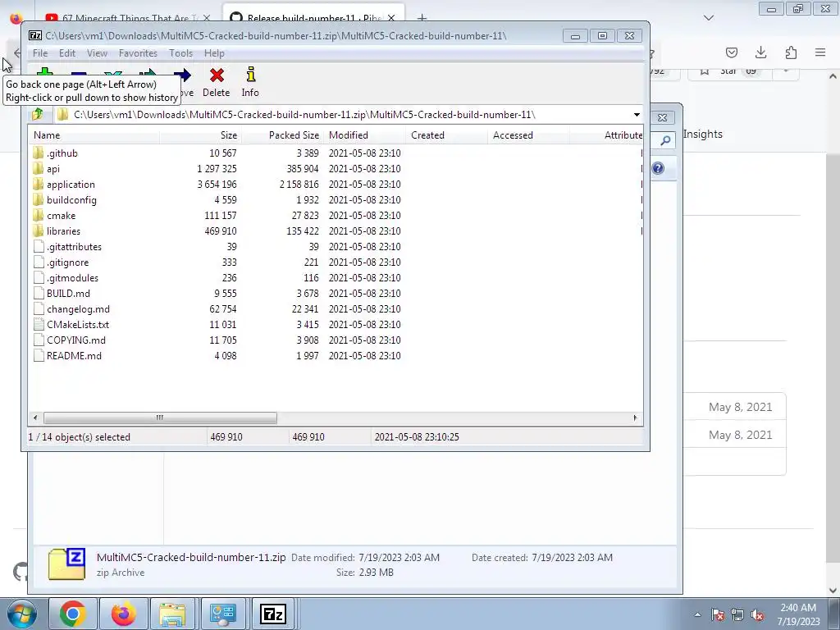The width and height of the screenshot is (840, 630).
Task: Click the right scroll arrow in 7-Zip list
Action: coord(636,418)
